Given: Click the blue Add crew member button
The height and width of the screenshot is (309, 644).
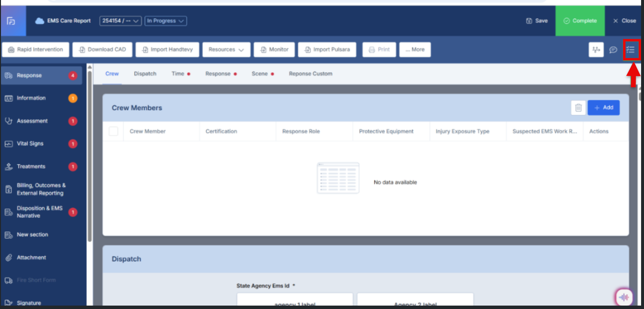Looking at the screenshot, I should (x=603, y=108).
